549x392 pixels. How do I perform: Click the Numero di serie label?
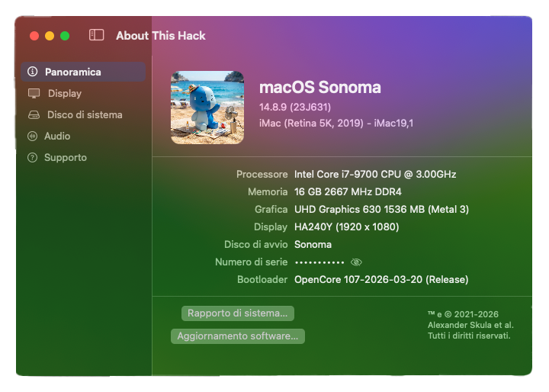[252, 262]
